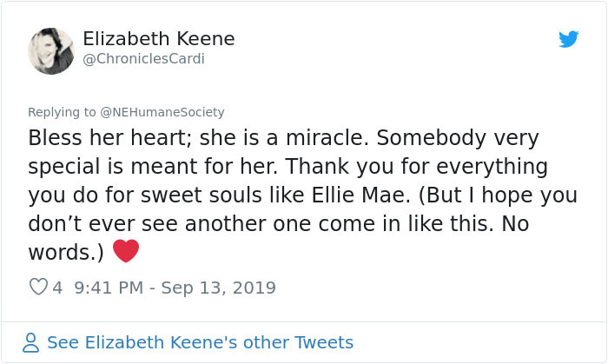
Task: Open the Elizabeth Keene display name
Action: [159, 39]
